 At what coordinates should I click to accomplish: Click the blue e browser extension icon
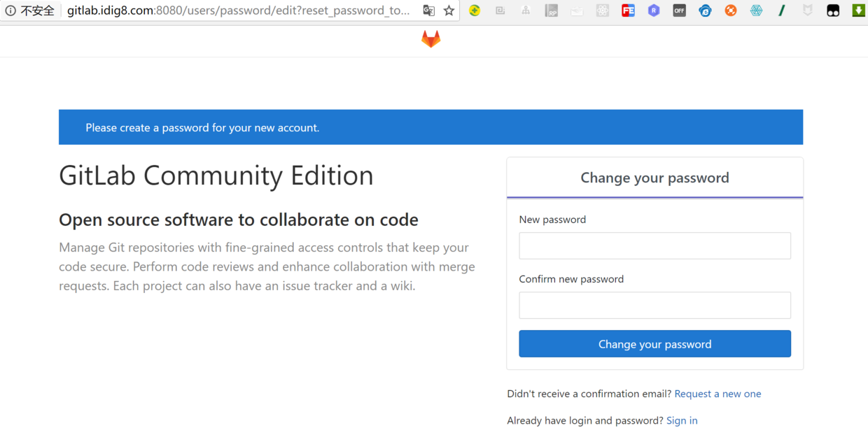[705, 10]
